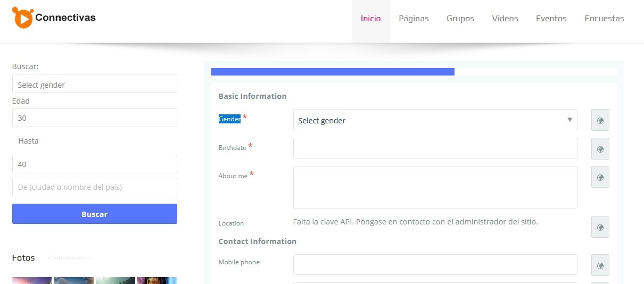Click the highlighted Gender label
The image size is (644, 284).
[x=229, y=119]
